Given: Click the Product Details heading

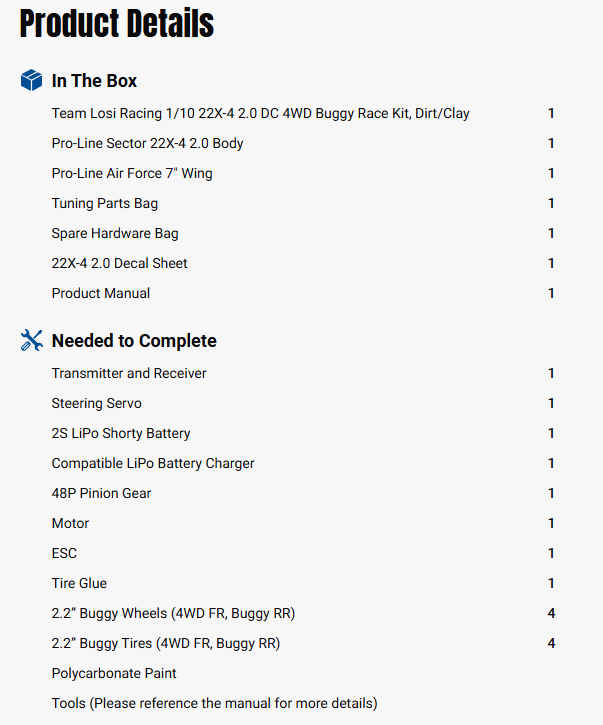Looking at the screenshot, I should pos(117,24).
